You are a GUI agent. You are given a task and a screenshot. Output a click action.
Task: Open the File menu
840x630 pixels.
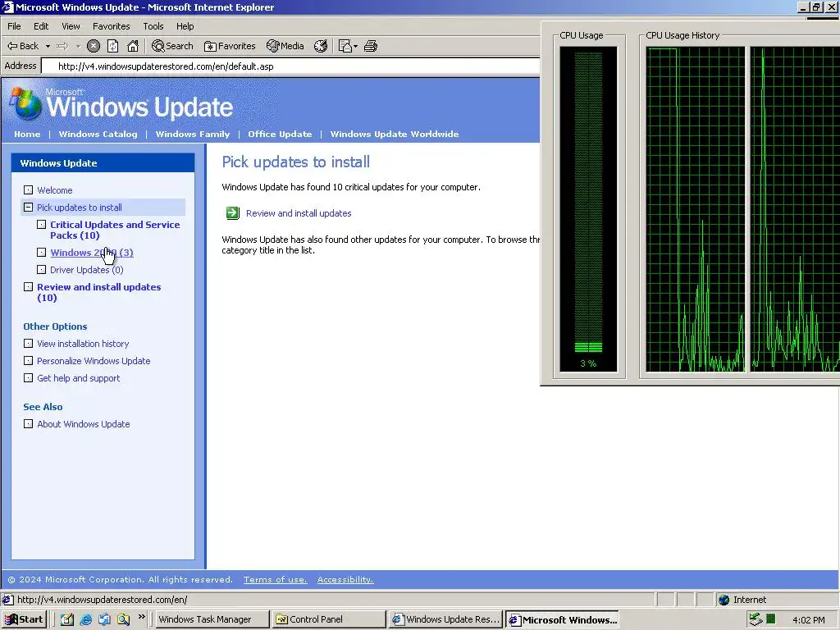tap(14, 26)
